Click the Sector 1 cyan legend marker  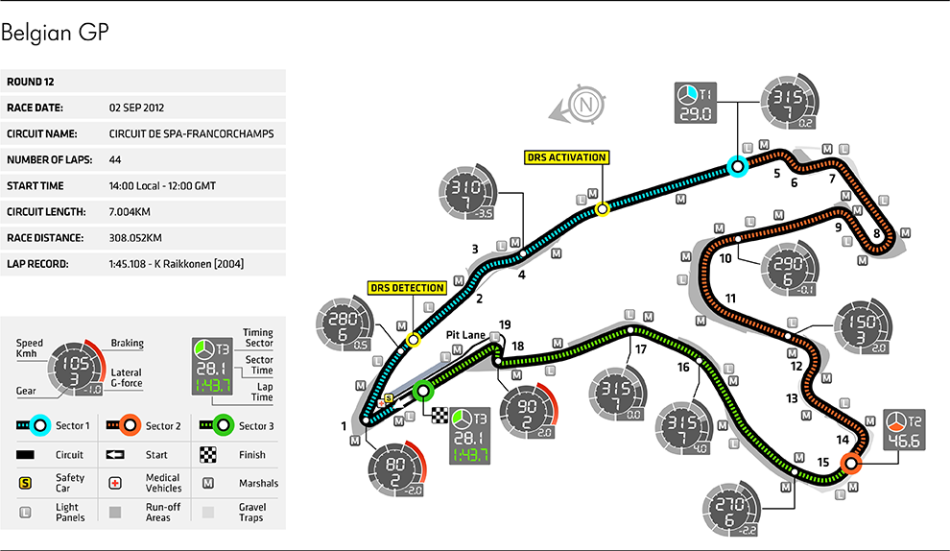coord(40,426)
